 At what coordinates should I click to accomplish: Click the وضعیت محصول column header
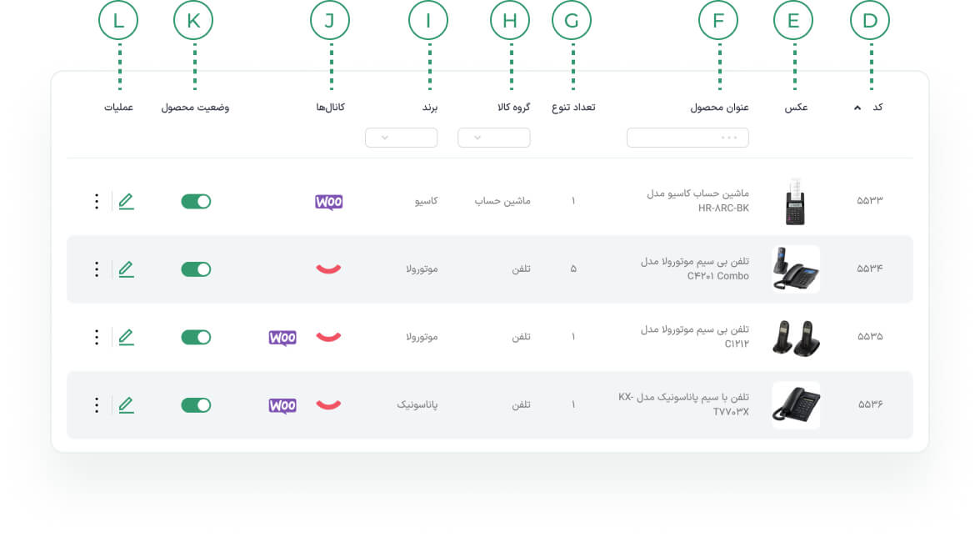coord(195,108)
